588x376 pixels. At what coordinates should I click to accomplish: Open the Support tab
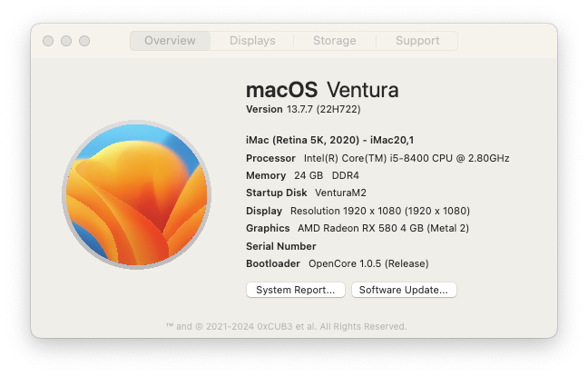(417, 41)
